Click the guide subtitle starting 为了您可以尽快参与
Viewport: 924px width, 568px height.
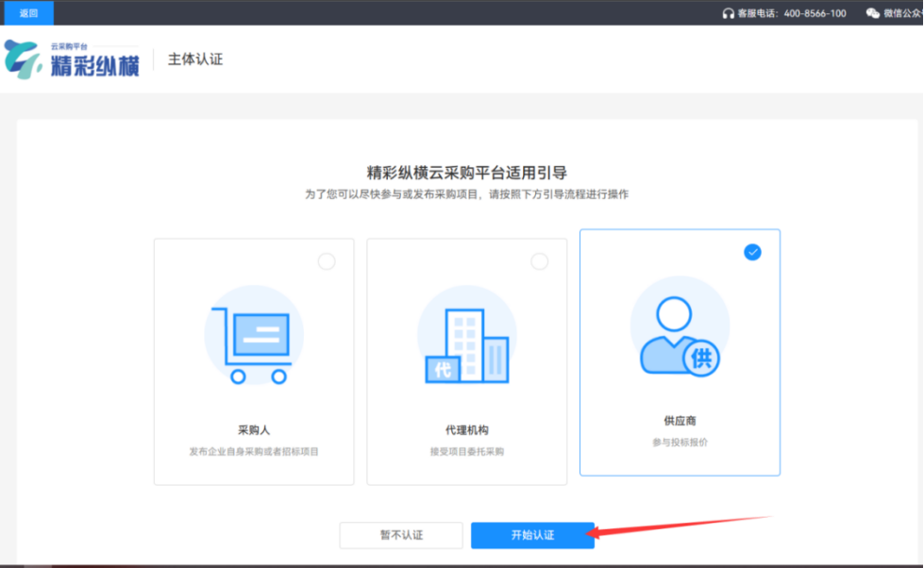point(466,194)
